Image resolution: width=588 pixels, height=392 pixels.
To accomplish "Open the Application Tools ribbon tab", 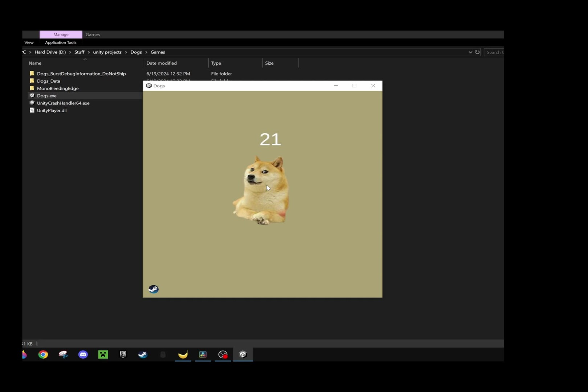I will 61,42.
